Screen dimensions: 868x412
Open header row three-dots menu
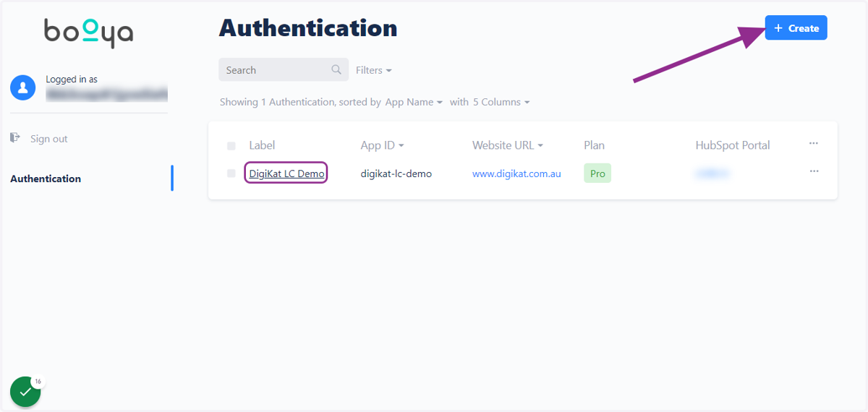pyautogui.click(x=814, y=144)
